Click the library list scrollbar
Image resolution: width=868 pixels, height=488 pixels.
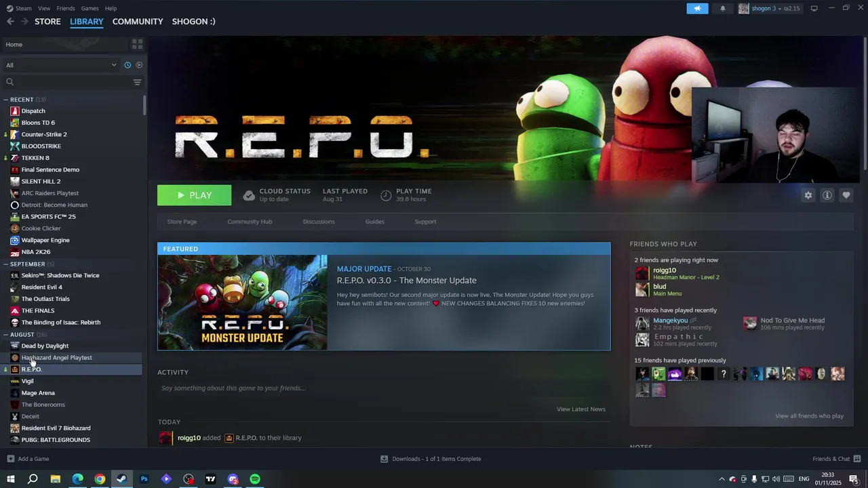click(x=144, y=105)
